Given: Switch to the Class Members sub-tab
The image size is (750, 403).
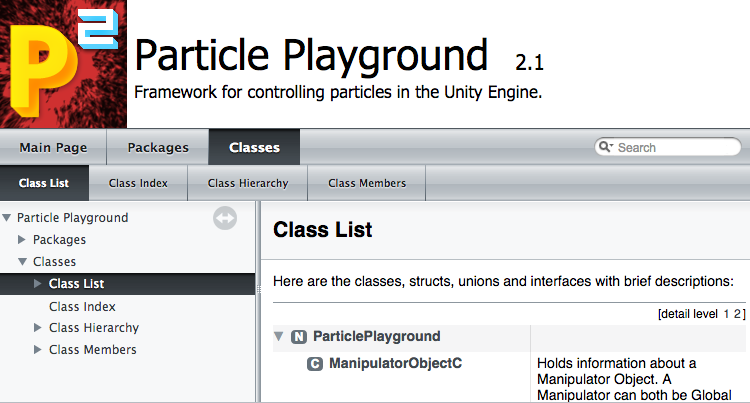Looking at the screenshot, I should click(x=367, y=183).
